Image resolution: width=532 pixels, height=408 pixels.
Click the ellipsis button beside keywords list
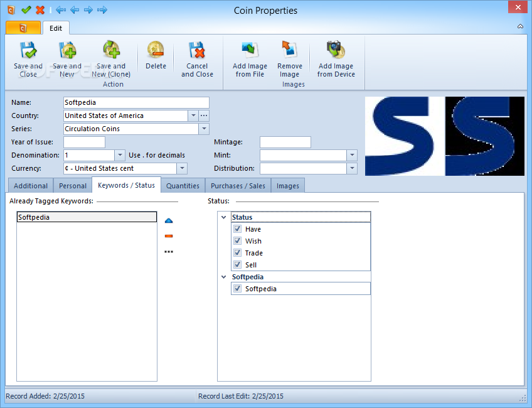pyautogui.click(x=169, y=252)
